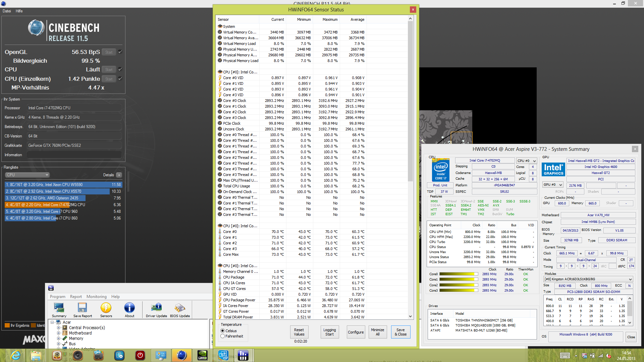Click Cinebench Information input field

tap(74, 155)
